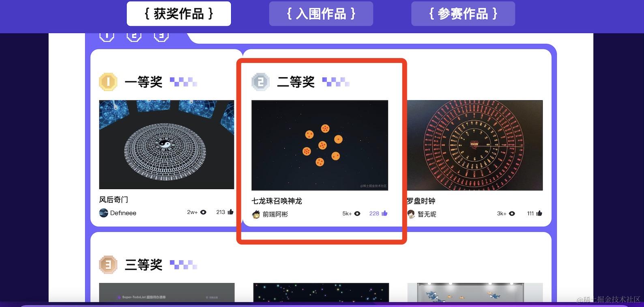The width and height of the screenshot is (644, 307).
Task: Open the 获奖作品 tab
Action: pyautogui.click(x=179, y=14)
